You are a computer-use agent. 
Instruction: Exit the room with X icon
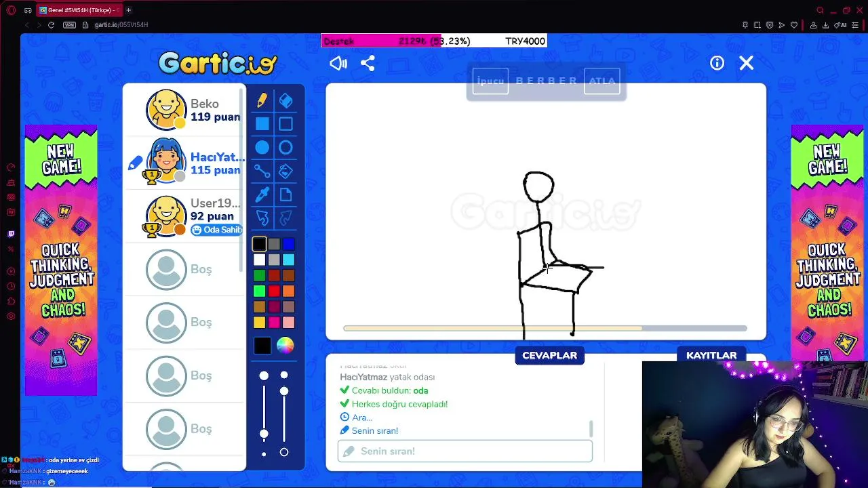[x=746, y=63]
